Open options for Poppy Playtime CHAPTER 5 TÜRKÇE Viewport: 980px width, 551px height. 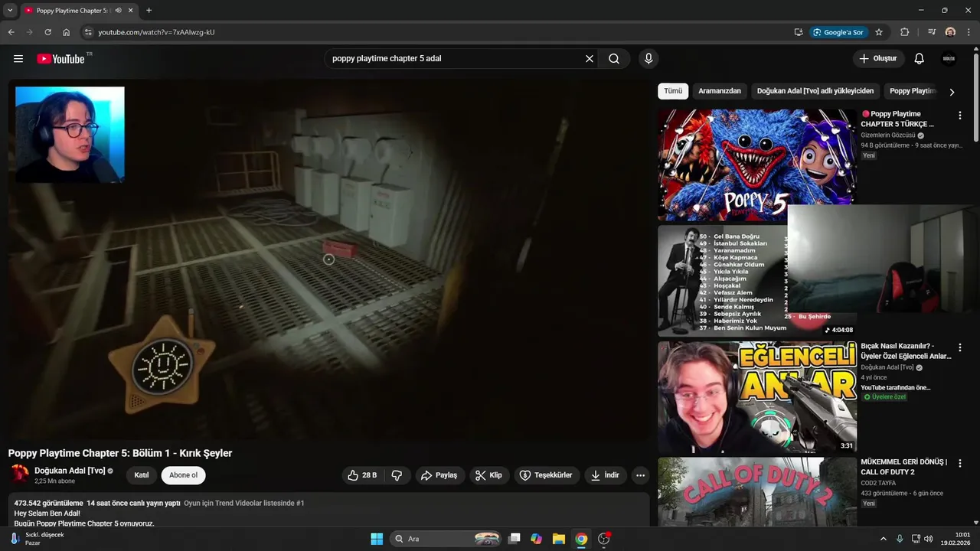pyautogui.click(x=960, y=116)
